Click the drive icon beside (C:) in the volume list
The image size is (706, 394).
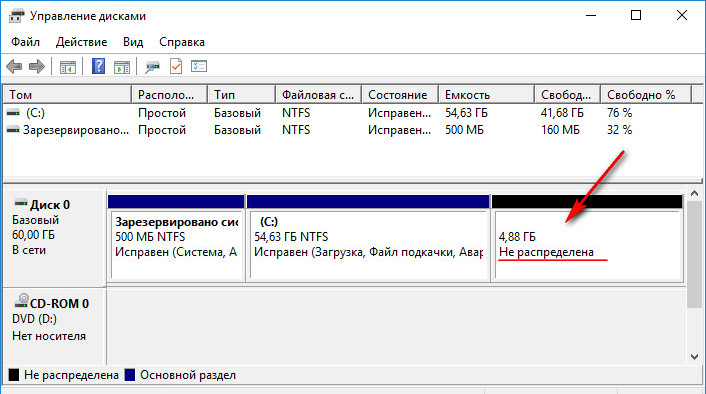13,113
